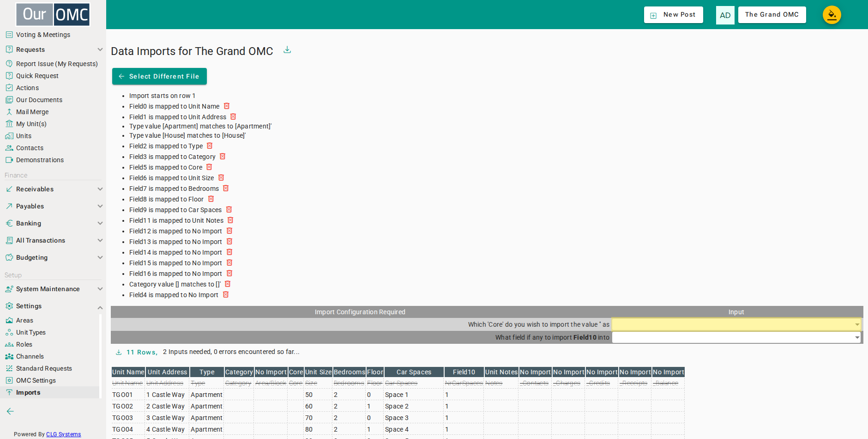Image resolution: width=868 pixels, height=439 pixels.
Task: Delete the Field9 Car Spaces mapping
Action: [x=229, y=210]
